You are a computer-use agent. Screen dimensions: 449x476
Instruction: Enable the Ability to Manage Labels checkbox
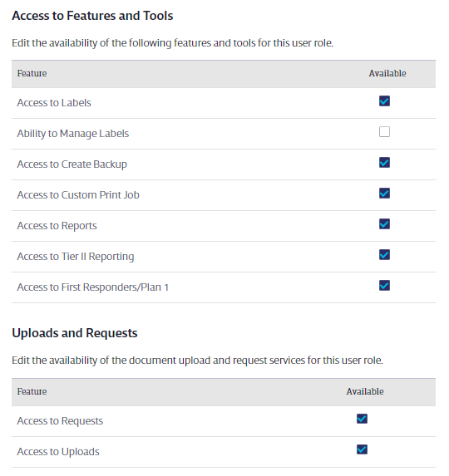coord(384,132)
